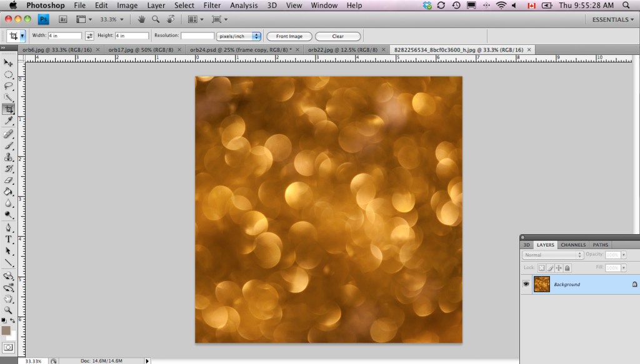Select the Clone Stamp tool
640x364 pixels.
click(x=9, y=155)
